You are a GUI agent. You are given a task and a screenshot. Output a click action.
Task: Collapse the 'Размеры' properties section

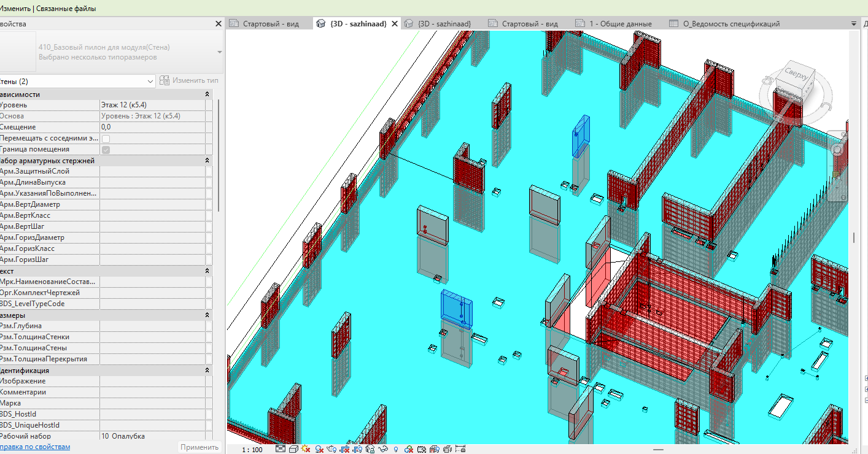point(207,315)
